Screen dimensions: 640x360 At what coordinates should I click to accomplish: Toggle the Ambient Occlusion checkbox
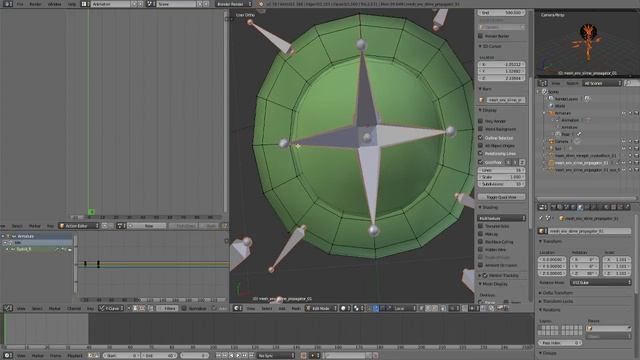point(481,265)
